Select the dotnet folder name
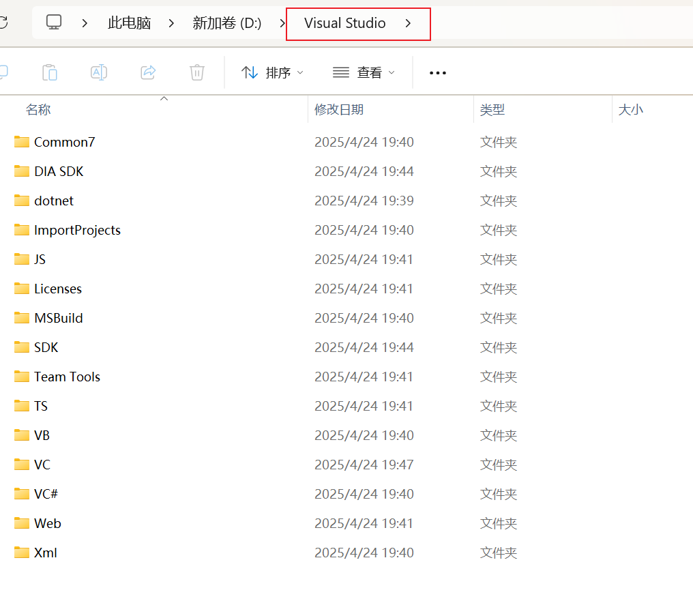The height and width of the screenshot is (616, 693). pyautogui.click(x=54, y=201)
